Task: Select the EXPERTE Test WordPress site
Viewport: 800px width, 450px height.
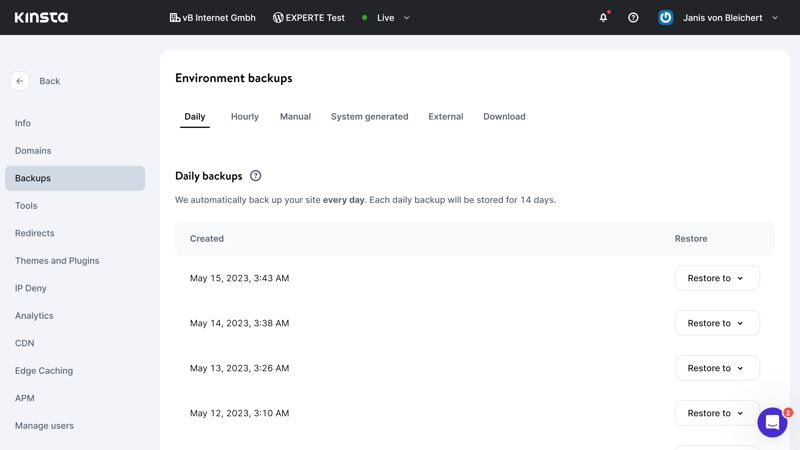Action: click(309, 18)
